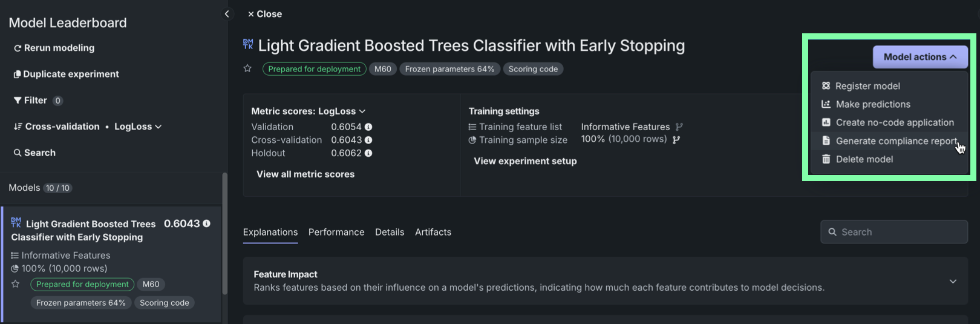Screen dimensions: 980x324
Task: Click the Cross-validation score info icon
Action: point(368,140)
